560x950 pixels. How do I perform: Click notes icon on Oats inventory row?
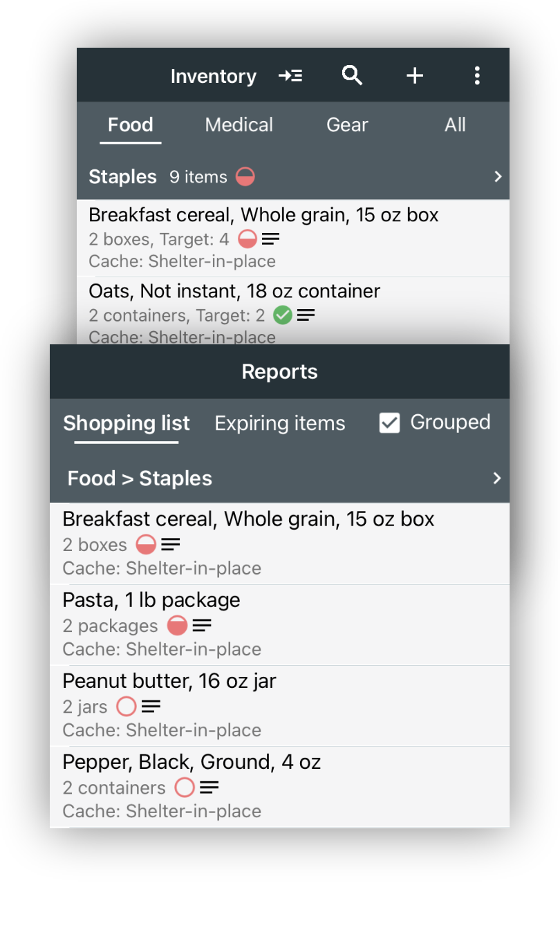[306, 315]
